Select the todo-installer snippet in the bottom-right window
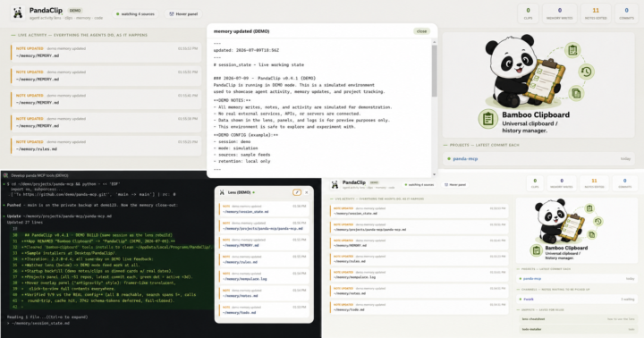The image size is (644, 338). 579,329
